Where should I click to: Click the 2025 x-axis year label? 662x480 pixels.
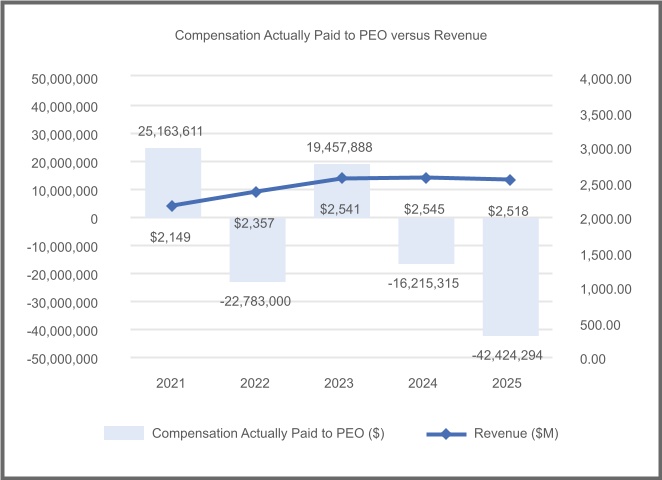pos(510,383)
